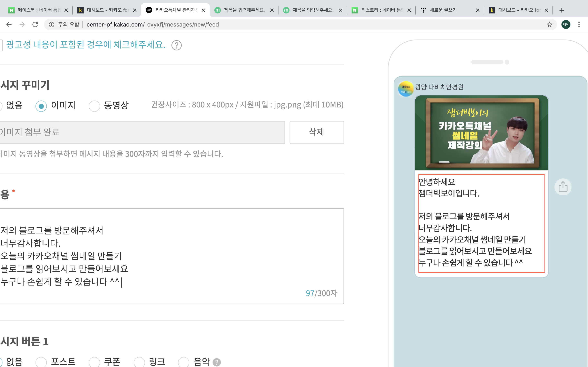Viewport: 588px width, 367px height.
Task: Click the site info icon in address bar
Action: coord(51,24)
